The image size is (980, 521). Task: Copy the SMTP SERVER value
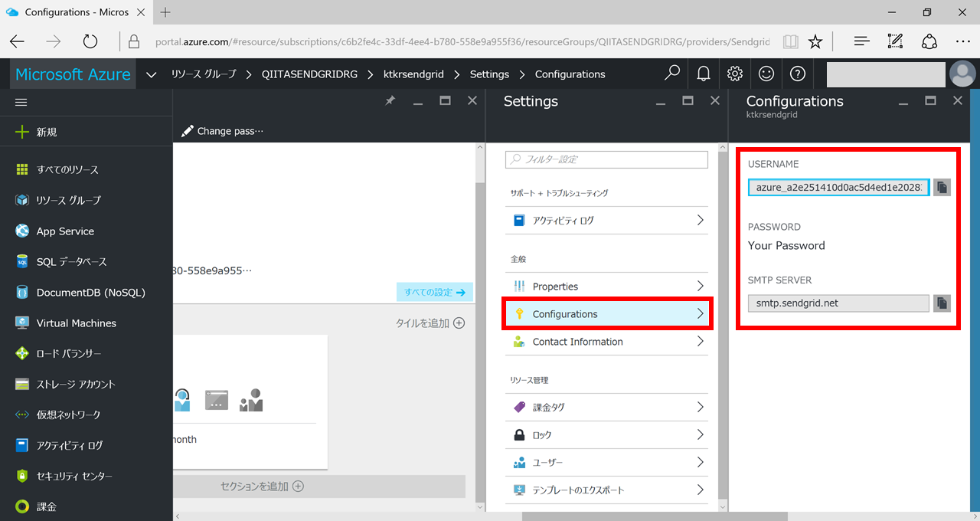pyautogui.click(x=942, y=303)
